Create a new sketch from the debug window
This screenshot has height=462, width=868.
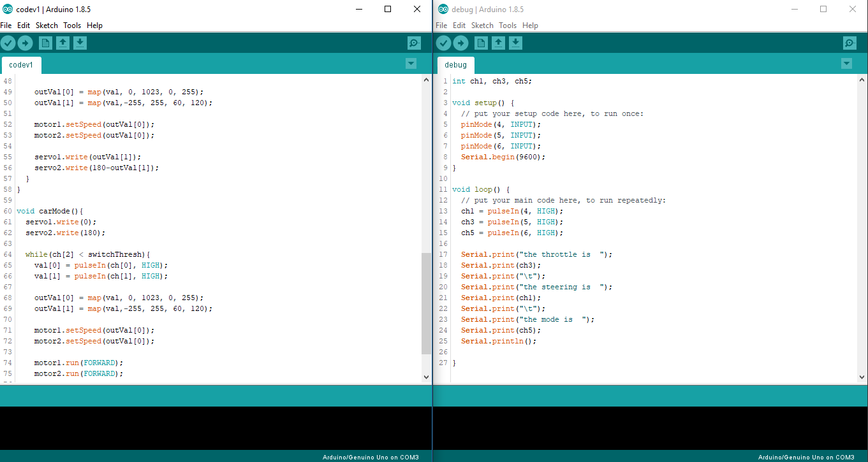(x=481, y=43)
